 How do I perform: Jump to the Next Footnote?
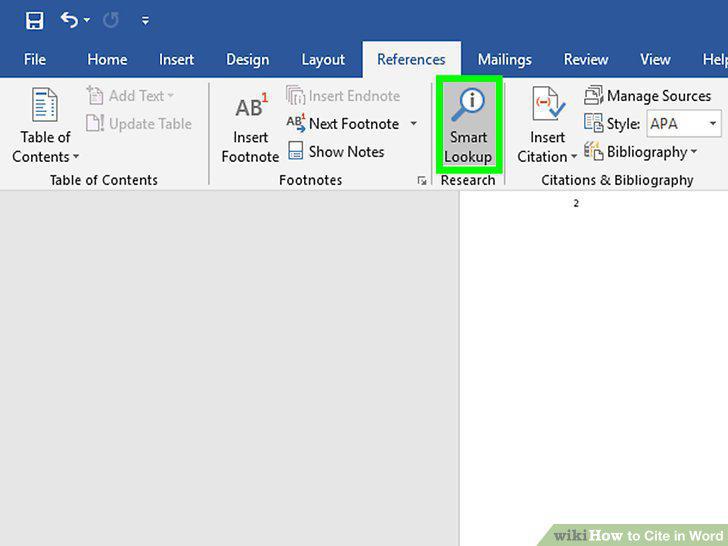click(x=343, y=124)
